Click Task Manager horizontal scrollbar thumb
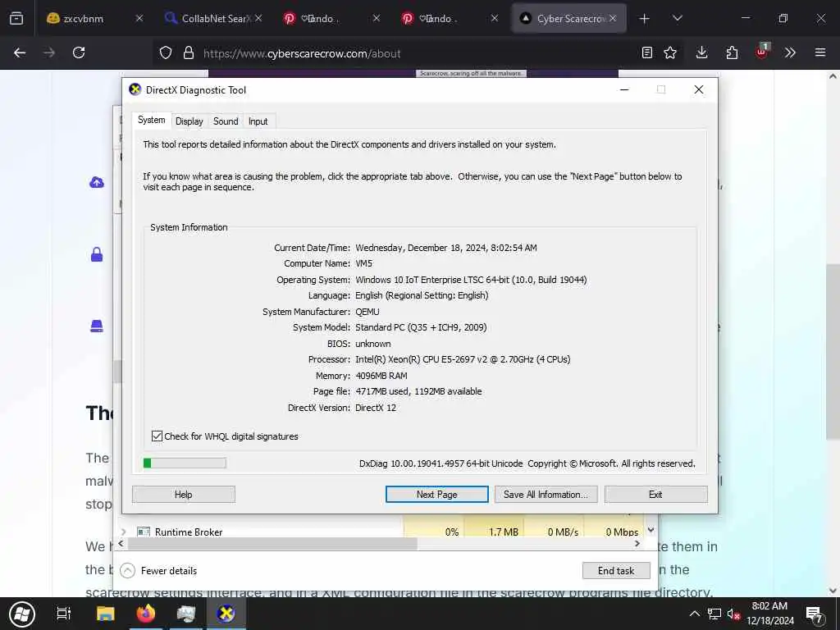 click(x=272, y=544)
